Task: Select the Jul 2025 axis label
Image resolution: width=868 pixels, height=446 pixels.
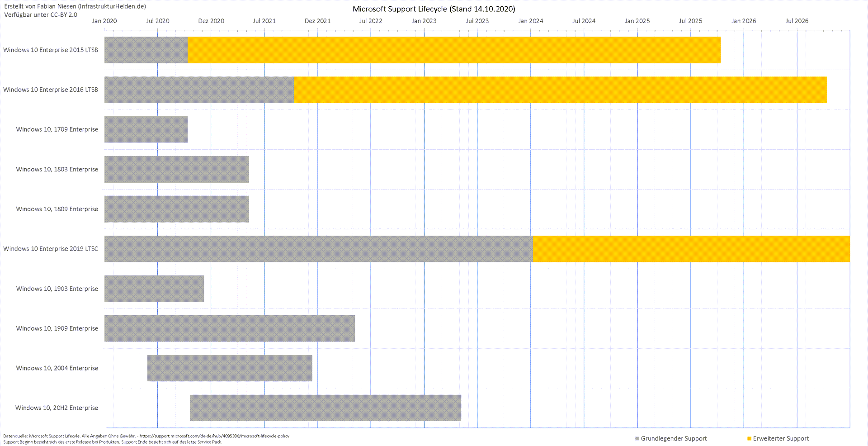Action: pos(690,21)
